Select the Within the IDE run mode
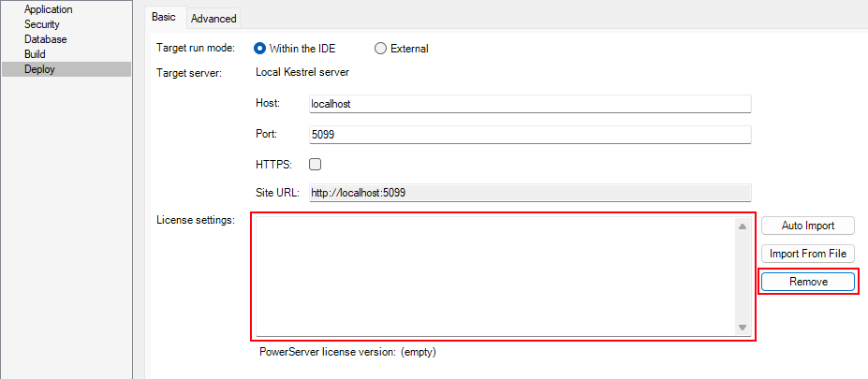 point(260,49)
